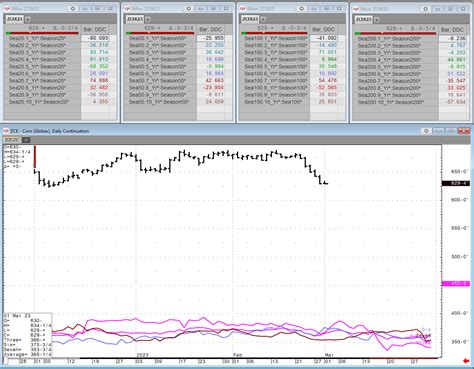
Task: Click the -80.093 value cell
Action: pyautogui.click(x=95, y=38)
